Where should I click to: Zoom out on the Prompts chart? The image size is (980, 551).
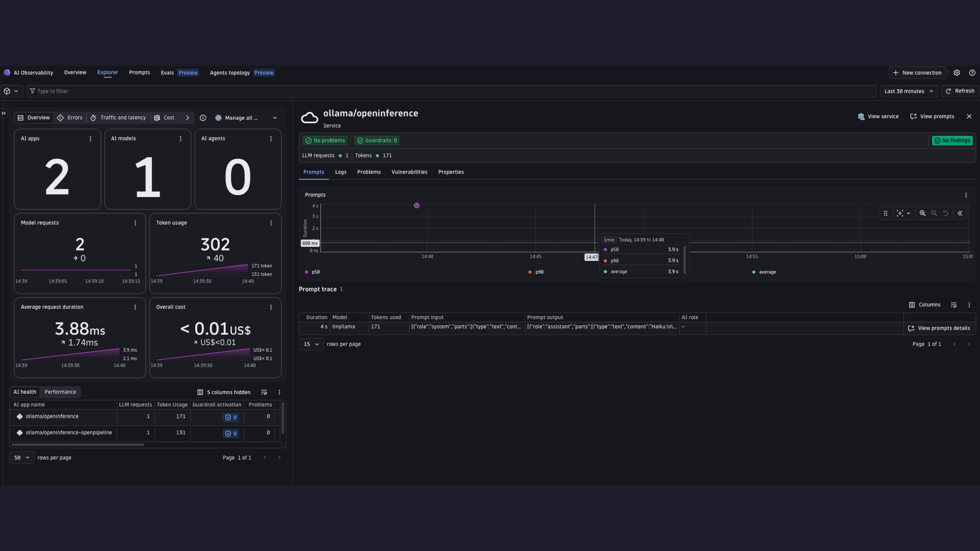click(934, 214)
